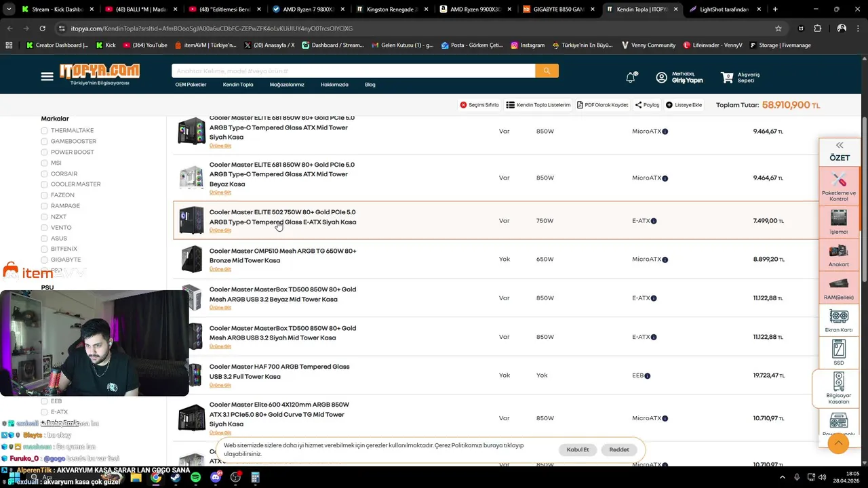This screenshot has height=488, width=868.
Task: Check the CORSAIR brand filter
Action: click(44, 174)
